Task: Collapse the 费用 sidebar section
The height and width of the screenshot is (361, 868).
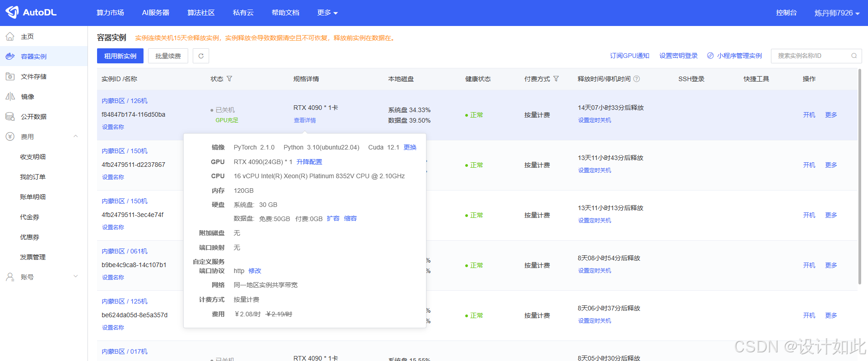Action: pos(76,136)
